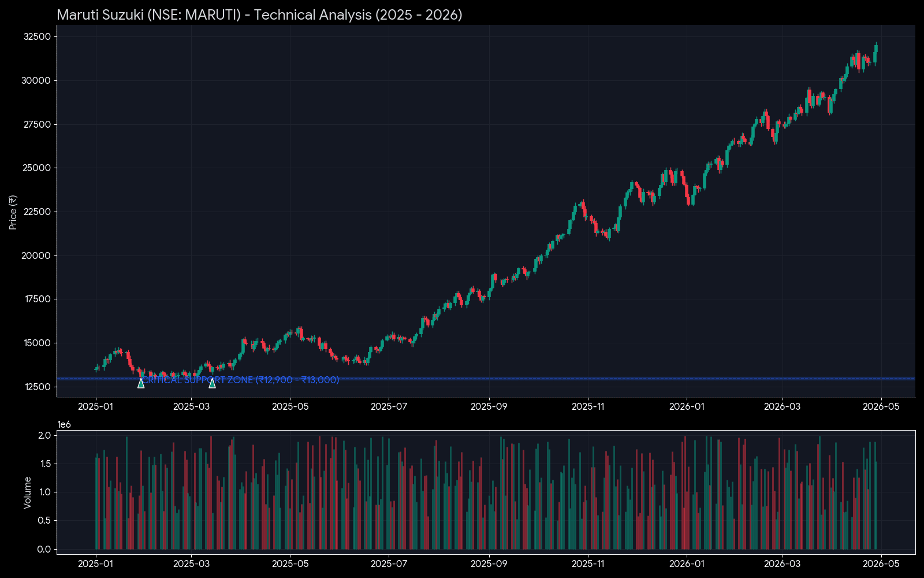Click '2025-11' on the volume chart's date axis
Viewport: 924px width, 578px height.
(x=588, y=564)
